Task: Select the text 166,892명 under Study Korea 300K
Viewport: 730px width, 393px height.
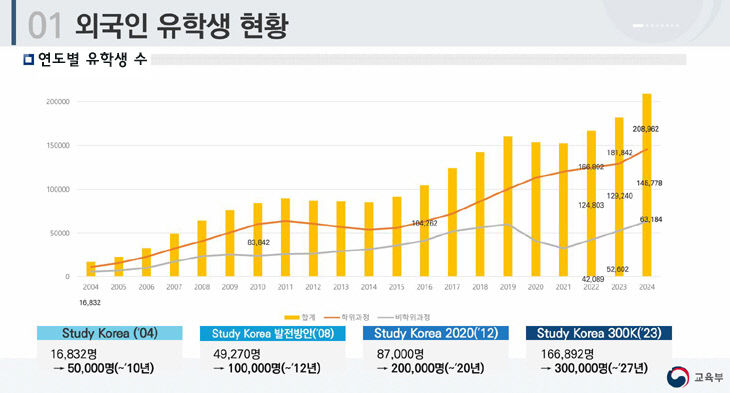Action: (568, 354)
